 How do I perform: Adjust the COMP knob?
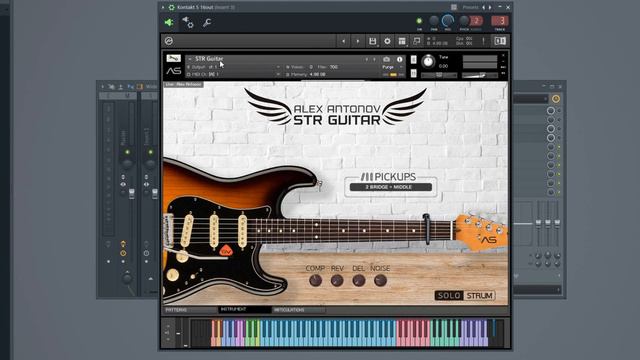click(x=315, y=281)
